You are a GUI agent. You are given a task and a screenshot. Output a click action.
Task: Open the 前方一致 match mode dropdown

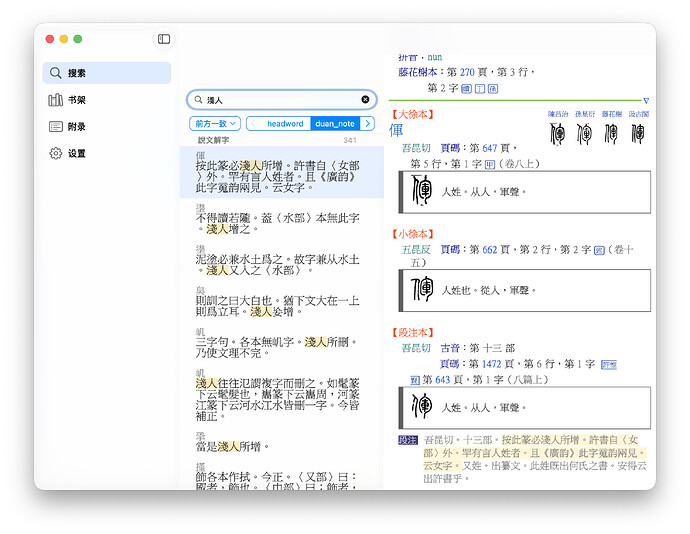[215, 124]
